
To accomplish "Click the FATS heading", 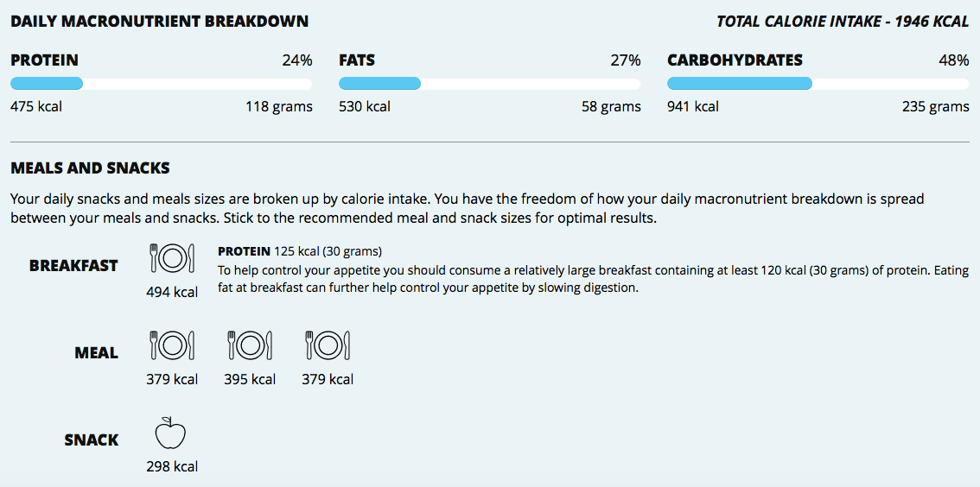I will (x=357, y=60).
